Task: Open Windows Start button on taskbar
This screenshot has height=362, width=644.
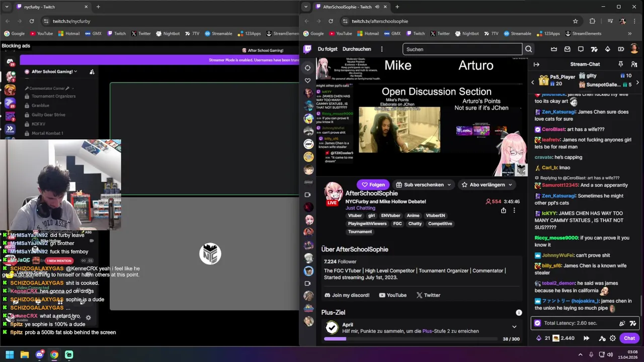Action: (10, 354)
